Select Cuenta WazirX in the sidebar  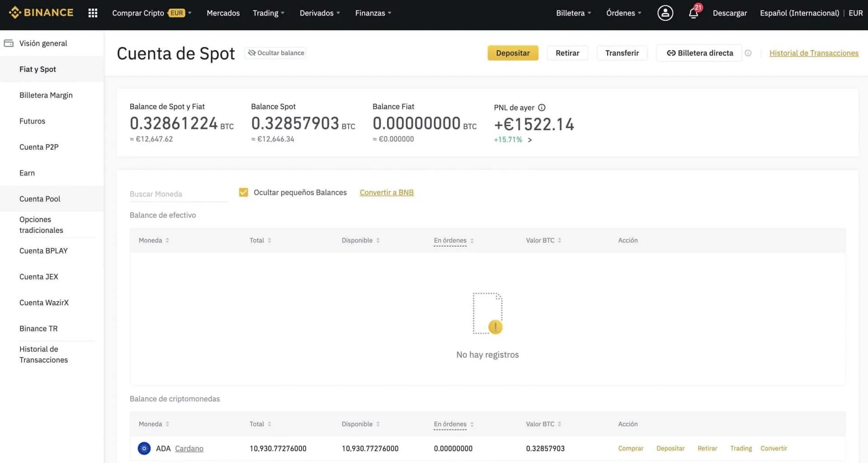coord(52,302)
